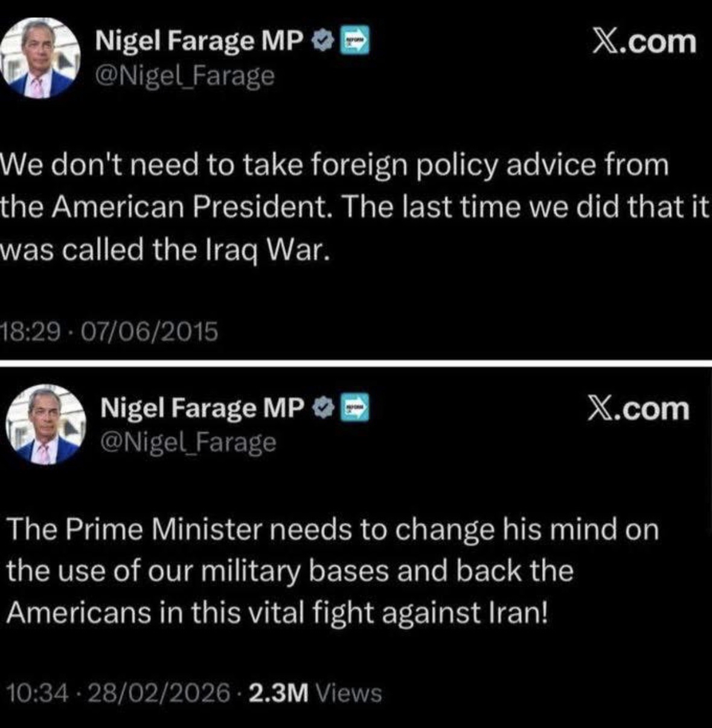Click the white divider line between the tweets
This screenshot has width=712, height=728.
356,363
